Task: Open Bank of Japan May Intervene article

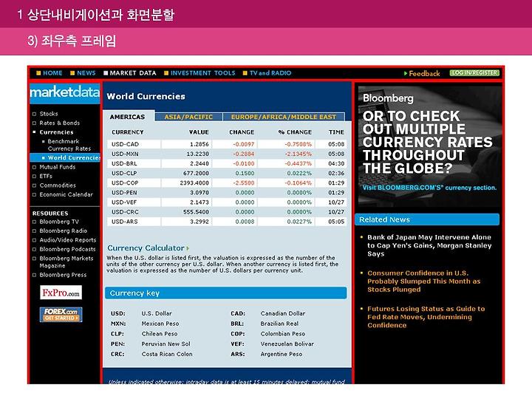Action: (x=429, y=245)
